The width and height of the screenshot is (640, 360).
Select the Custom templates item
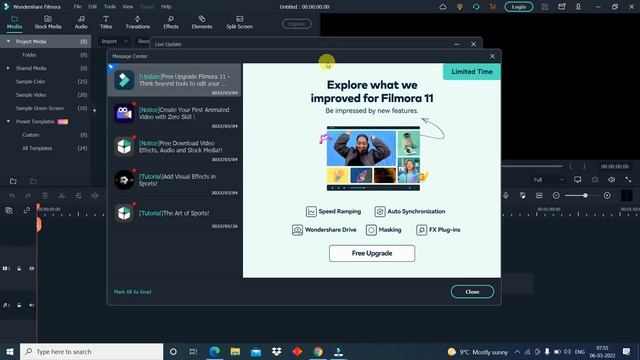click(x=31, y=135)
